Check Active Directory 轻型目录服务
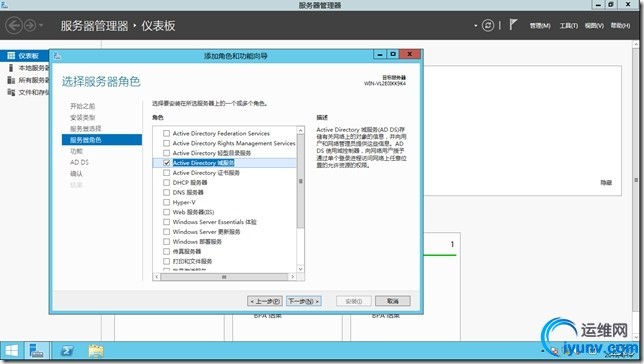Image resolution: width=644 pixels, height=364 pixels. click(166, 153)
